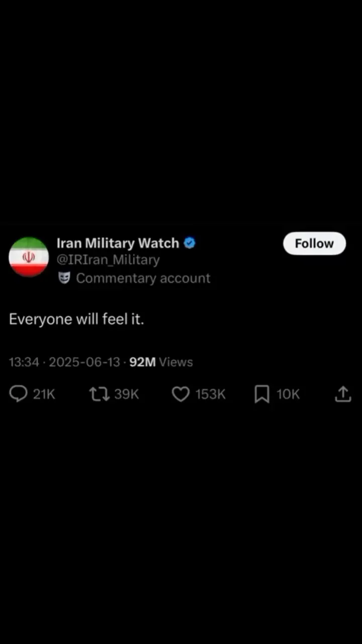This screenshot has width=362, height=644.
Task: Open the Iran Military Watch display name
Action: pos(118,243)
